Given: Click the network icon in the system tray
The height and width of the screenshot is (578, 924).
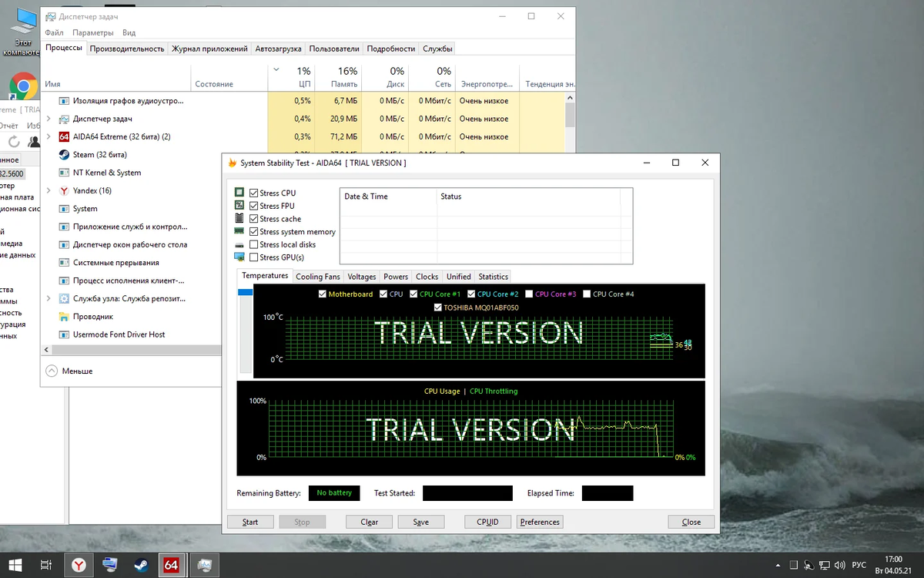Looking at the screenshot, I should (x=823, y=565).
